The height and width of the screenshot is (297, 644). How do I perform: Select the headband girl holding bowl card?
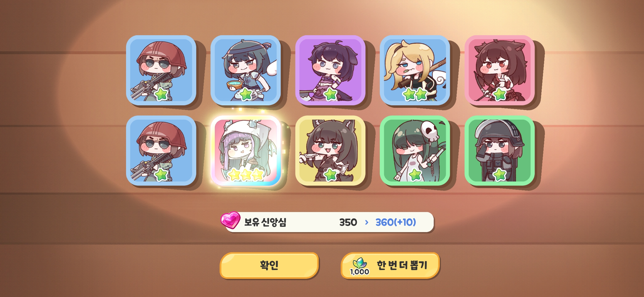pos(246,70)
